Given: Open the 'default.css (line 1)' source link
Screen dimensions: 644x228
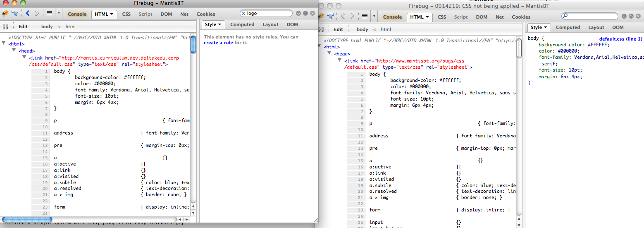Looking at the screenshot, I should pos(620,39).
